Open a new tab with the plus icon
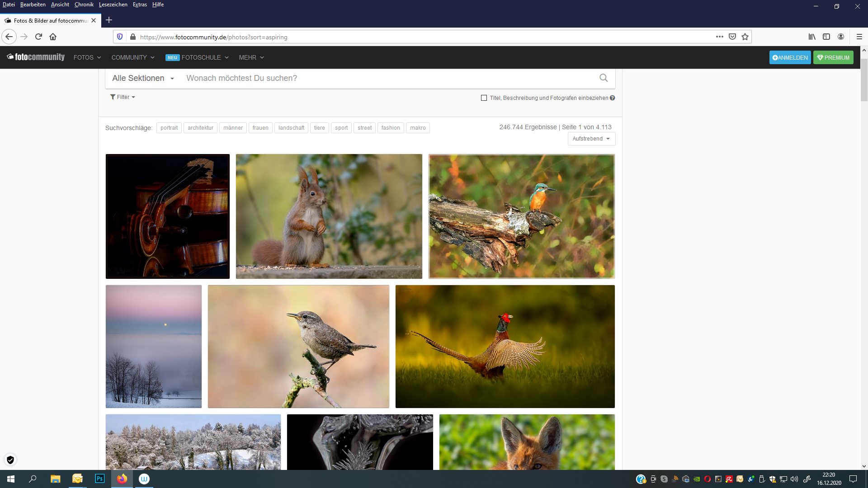The image size is (868, 488). (109, 20)
